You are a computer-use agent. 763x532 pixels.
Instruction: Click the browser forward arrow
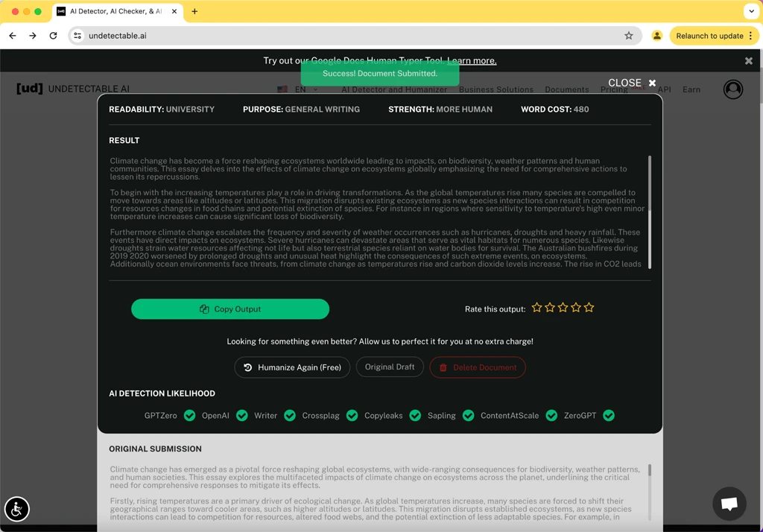[33, 36]
